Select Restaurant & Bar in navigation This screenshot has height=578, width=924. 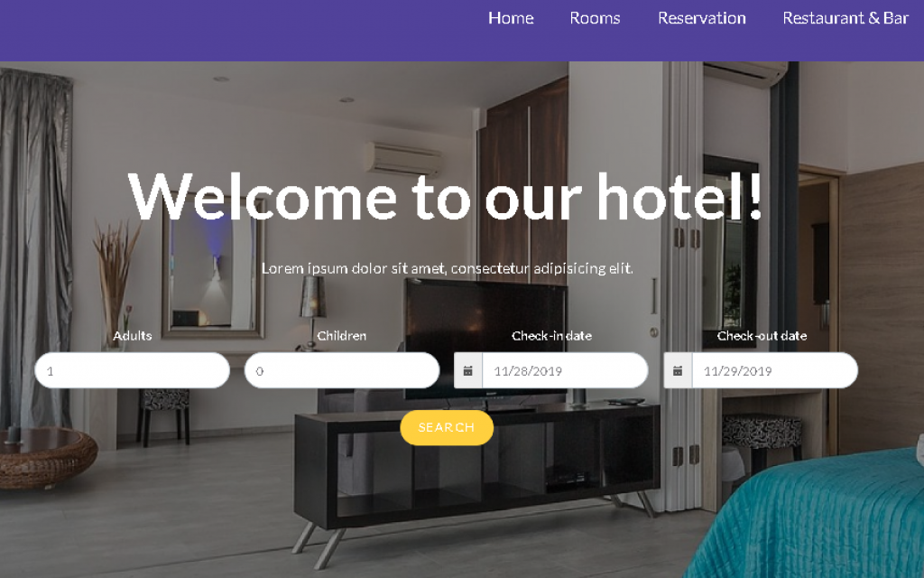[845, 18]
